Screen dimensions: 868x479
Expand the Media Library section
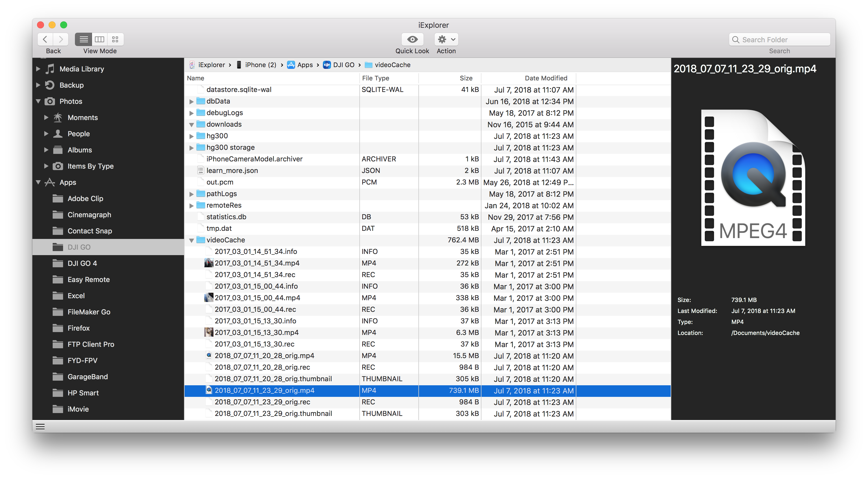pyautogui.click(x=38, y=69)
